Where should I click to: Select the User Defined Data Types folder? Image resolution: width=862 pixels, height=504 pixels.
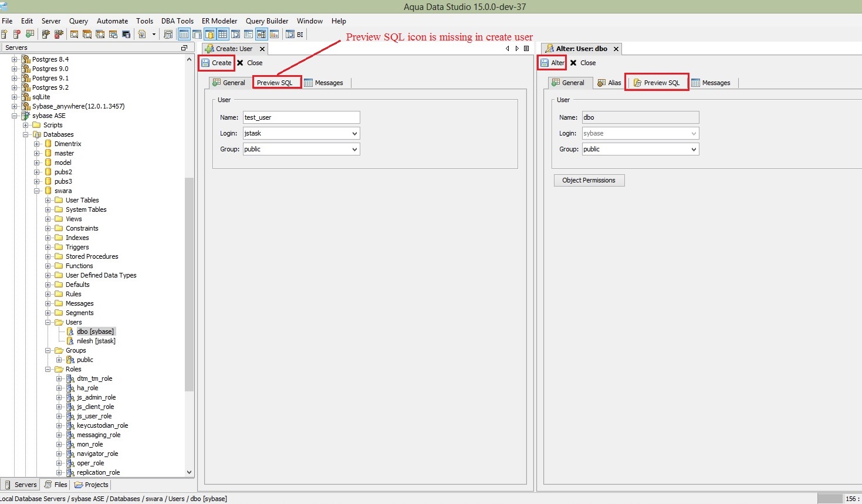(101, 275)
